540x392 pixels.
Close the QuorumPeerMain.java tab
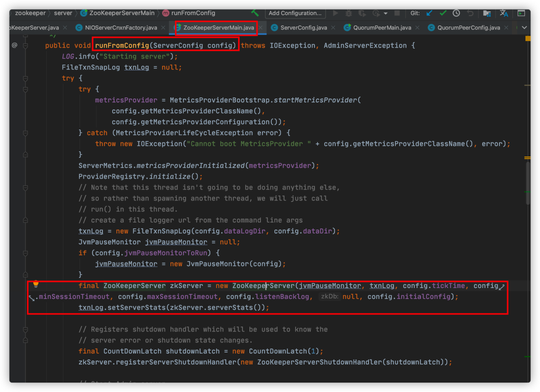pyautogui.click(x=417, y=27)
